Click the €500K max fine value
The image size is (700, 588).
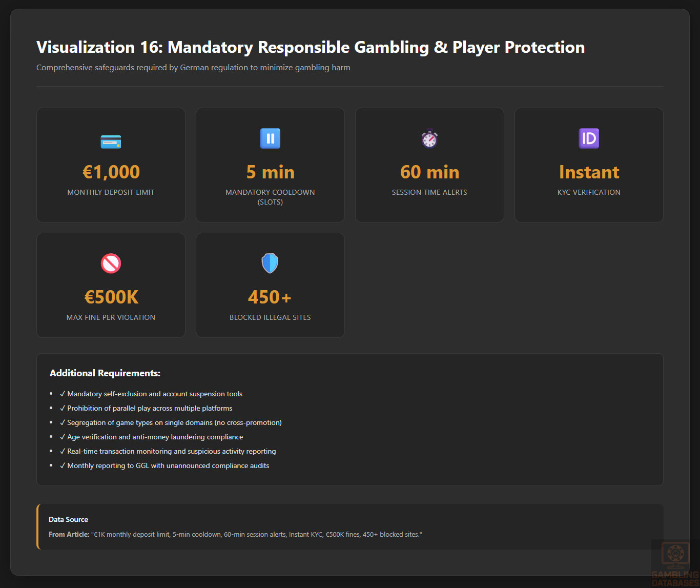(x=111, y=297)
